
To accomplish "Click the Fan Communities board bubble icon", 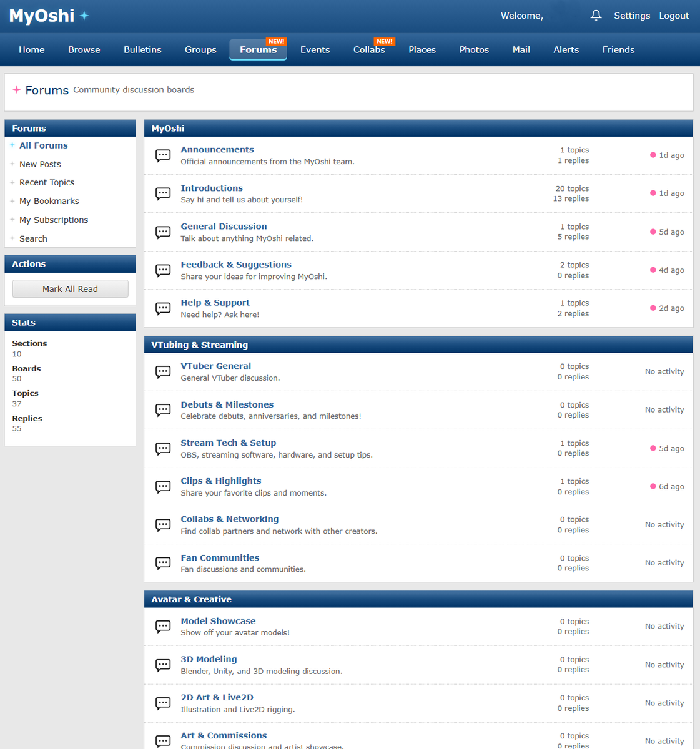I will tap(163, 563).
